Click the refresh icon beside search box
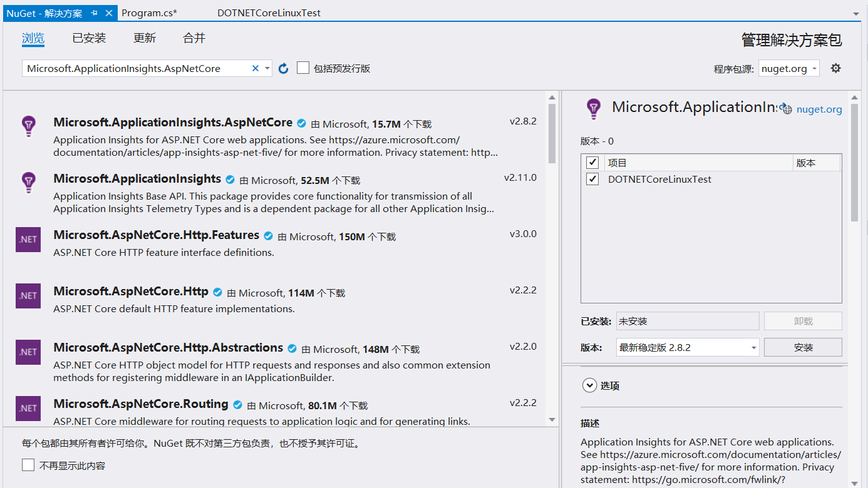This screenshot has width=868, height=488. [283, 68]
